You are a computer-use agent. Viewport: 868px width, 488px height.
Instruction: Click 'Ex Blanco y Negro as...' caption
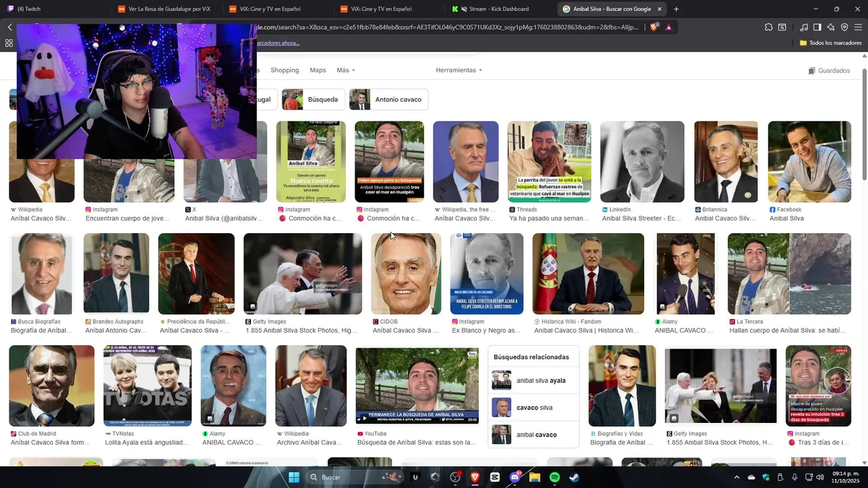click(x=486, y=331)
